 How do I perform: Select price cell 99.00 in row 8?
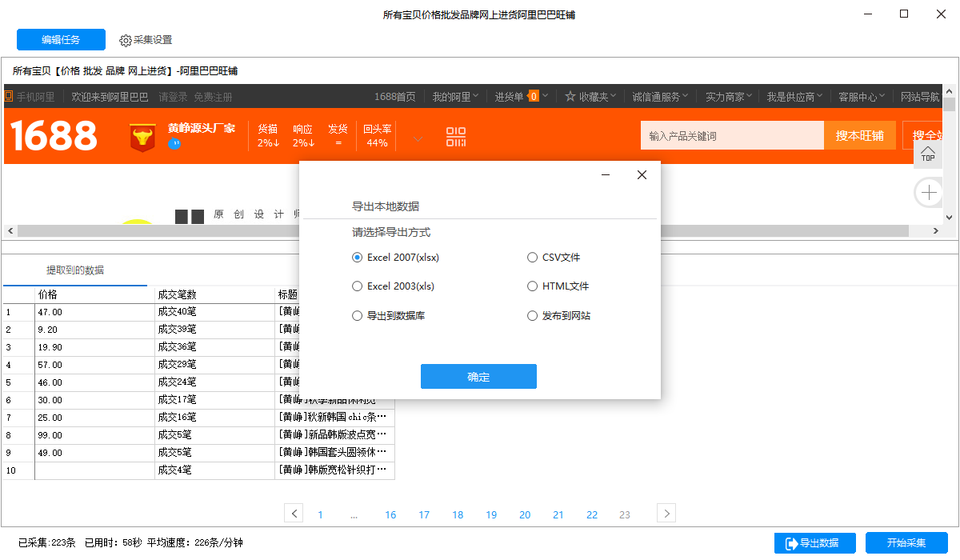[94, 435]
